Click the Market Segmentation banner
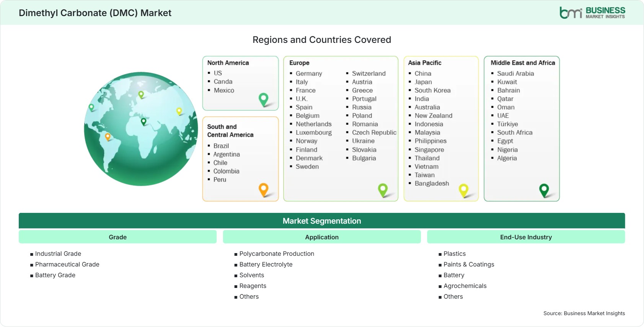Image resolution: width=644 pixels, height=327 pixels. coord(322,221)
